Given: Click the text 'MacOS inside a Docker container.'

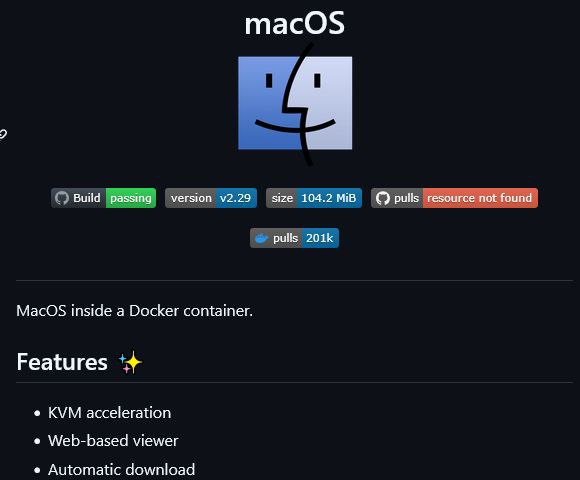Looking at the screenshot, I should 135,311.
